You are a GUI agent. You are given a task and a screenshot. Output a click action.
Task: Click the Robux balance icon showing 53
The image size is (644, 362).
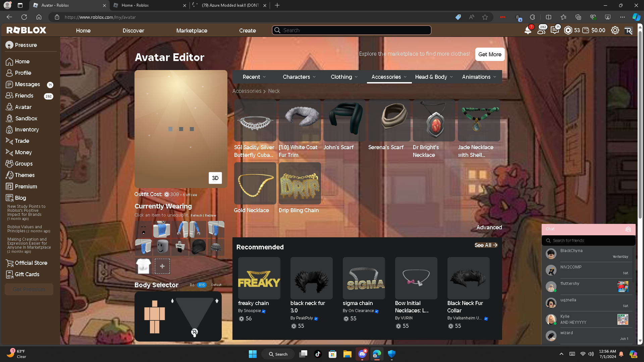(568, 30)
